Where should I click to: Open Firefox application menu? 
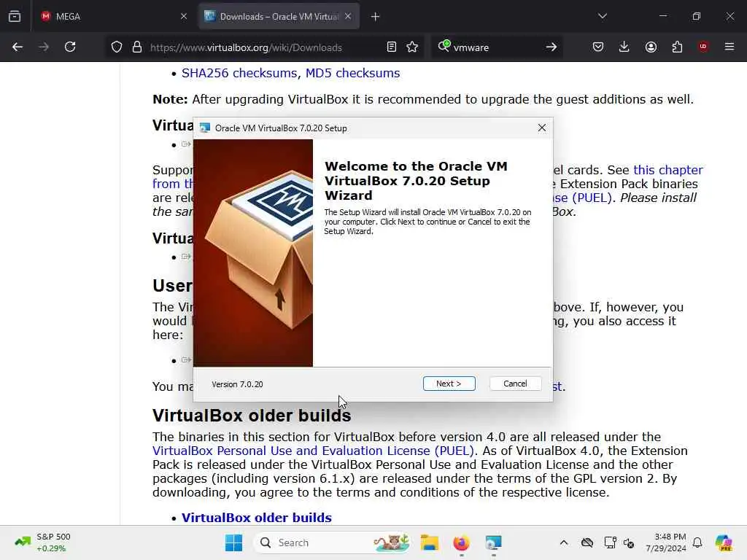point(729,47)
